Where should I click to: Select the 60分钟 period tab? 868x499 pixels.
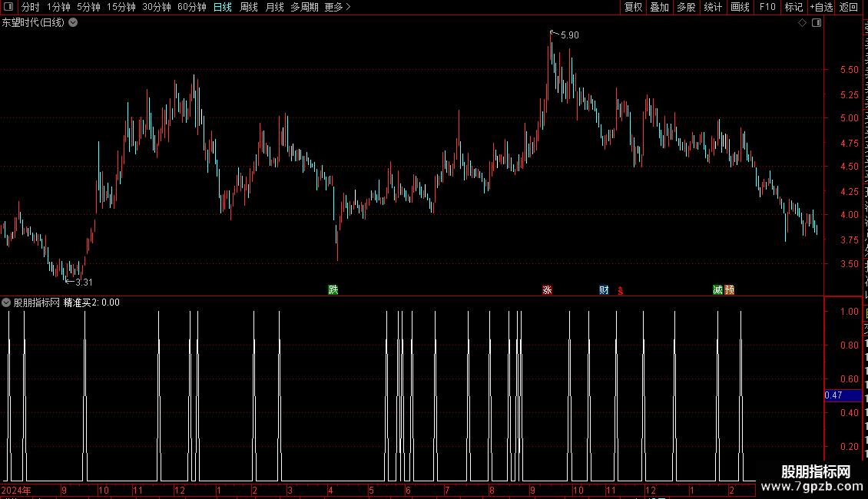click(191, 7)
